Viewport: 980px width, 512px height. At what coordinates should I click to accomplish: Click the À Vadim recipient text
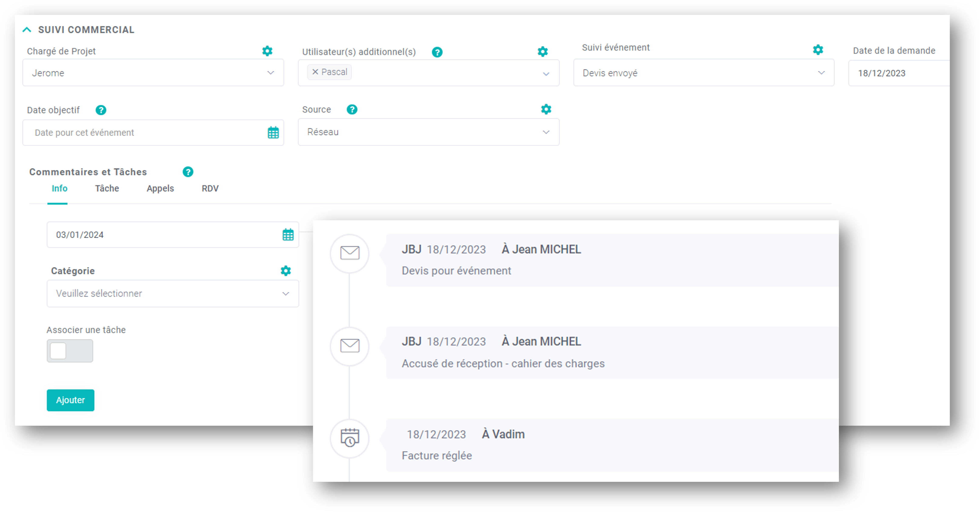click(503, 434)
